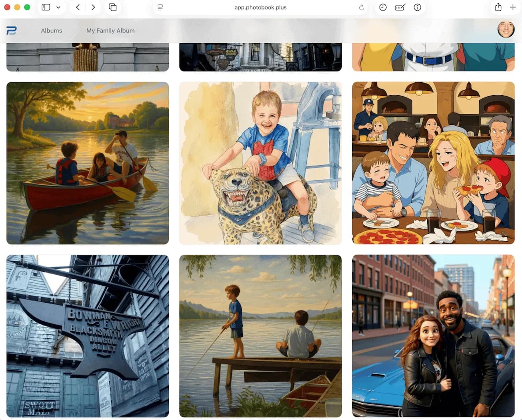Open the page reader menu in address bar

[x=160, y=7]
